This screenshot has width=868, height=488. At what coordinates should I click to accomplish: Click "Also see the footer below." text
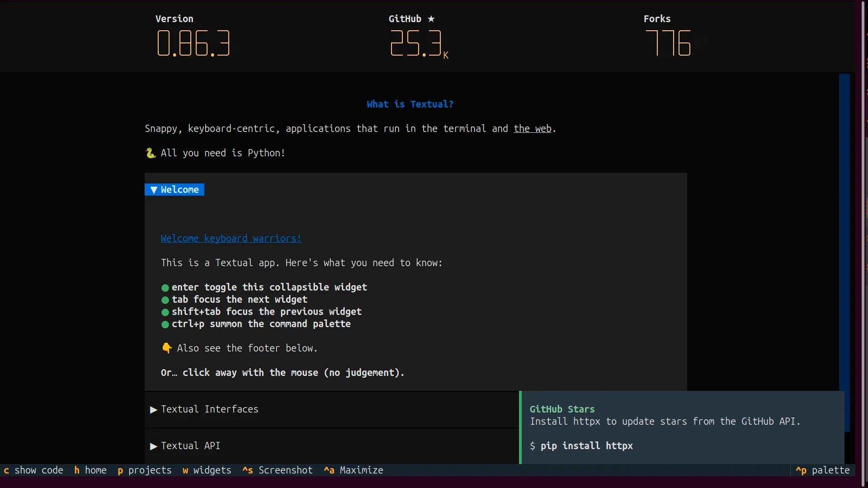pyautogui.click(x=247, y=348)
